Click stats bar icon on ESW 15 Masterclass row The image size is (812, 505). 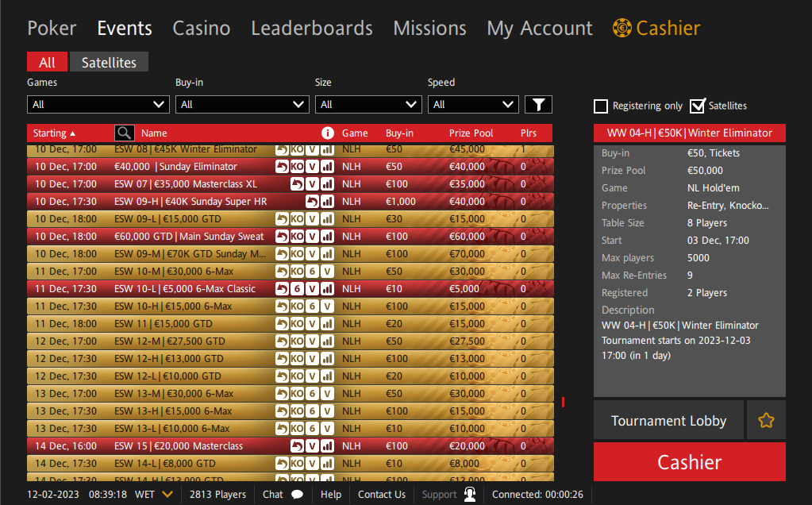point(327,446)
